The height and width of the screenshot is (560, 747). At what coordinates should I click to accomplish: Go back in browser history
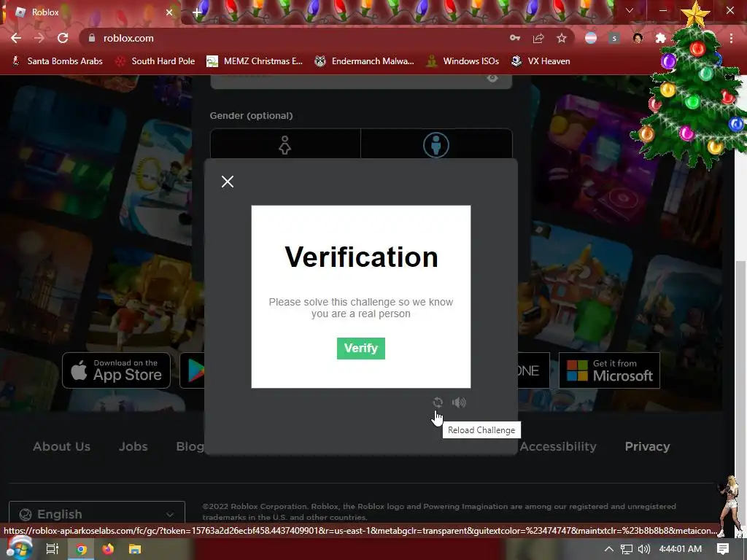click(16, 38)
